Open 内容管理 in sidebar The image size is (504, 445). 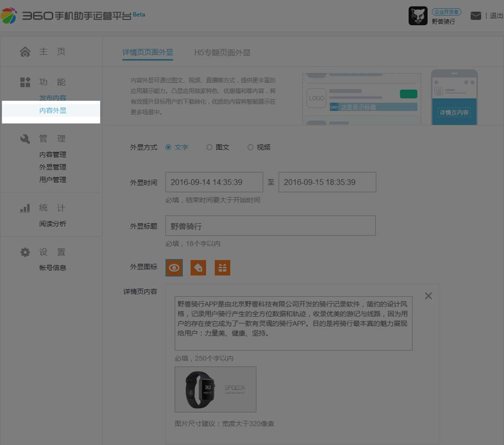pyautogui.click(x=52, y=155)
